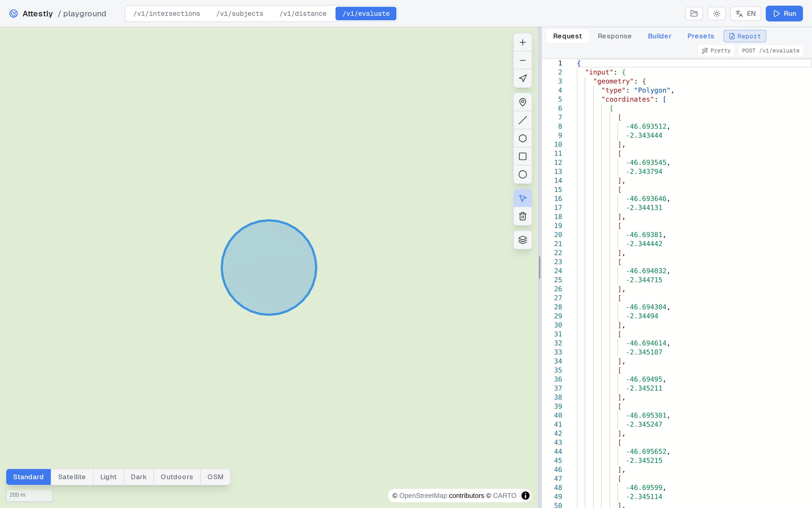The width and height of the screenshot is (812, 508).
Task: Click the POST /v1/evaluate label
Action: click(770, 51)
